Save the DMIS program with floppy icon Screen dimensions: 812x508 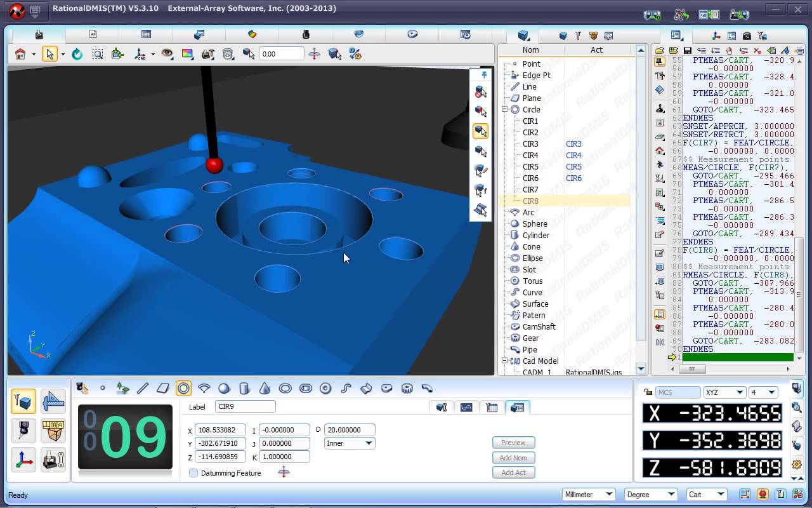[x=687, y=50]
